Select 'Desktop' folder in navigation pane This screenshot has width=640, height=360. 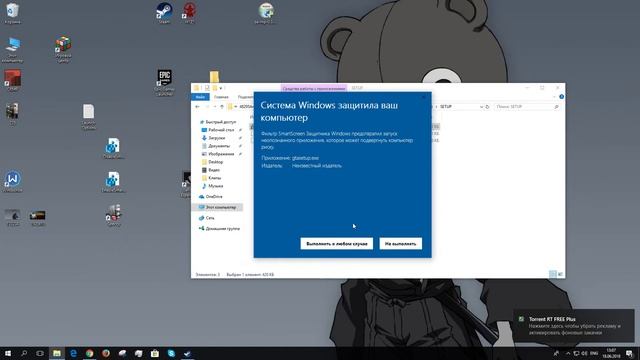212,162
